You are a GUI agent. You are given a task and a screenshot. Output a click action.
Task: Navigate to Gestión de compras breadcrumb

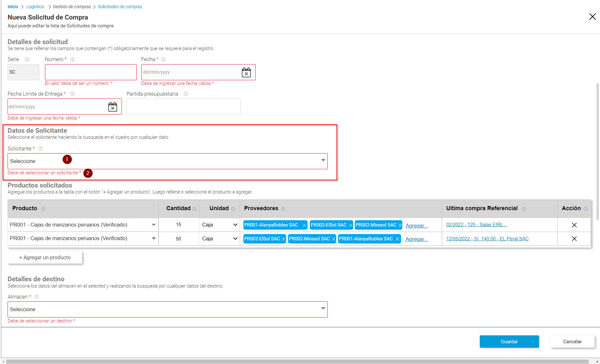[71, 6]
